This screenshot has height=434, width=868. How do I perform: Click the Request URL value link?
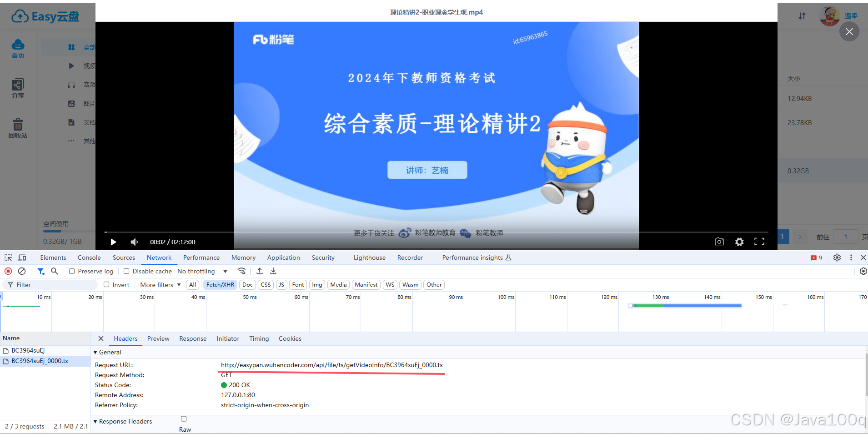[332, 365]
